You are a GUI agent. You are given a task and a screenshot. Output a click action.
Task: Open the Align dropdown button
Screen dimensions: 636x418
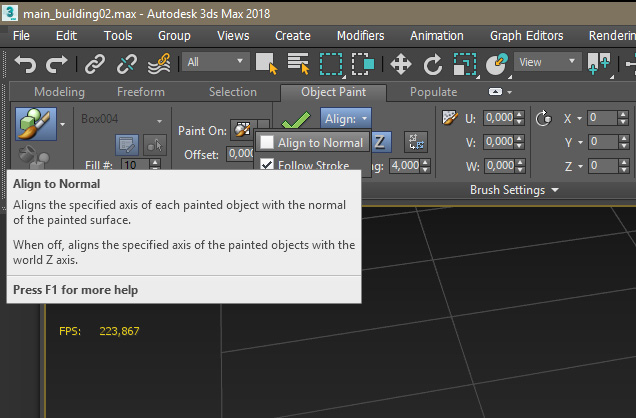coord(346,119)
